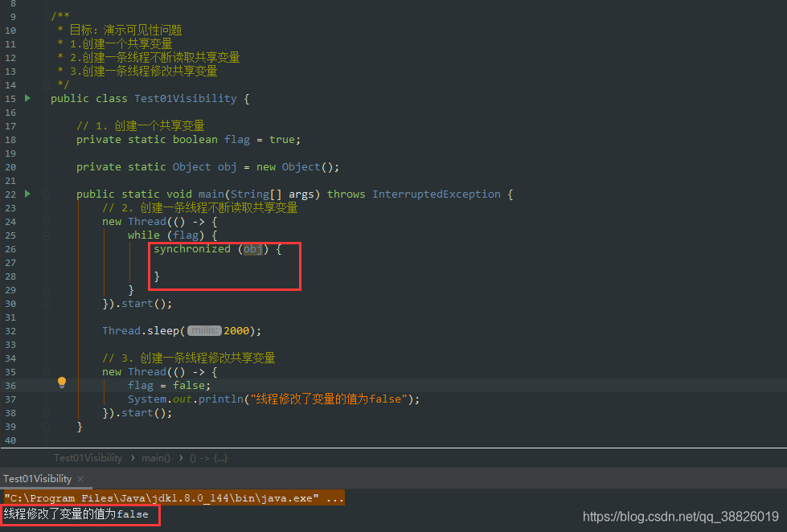Select the () -> {...} breadcrumb
This screenshot has width=787, height=532.
(208, 458)
